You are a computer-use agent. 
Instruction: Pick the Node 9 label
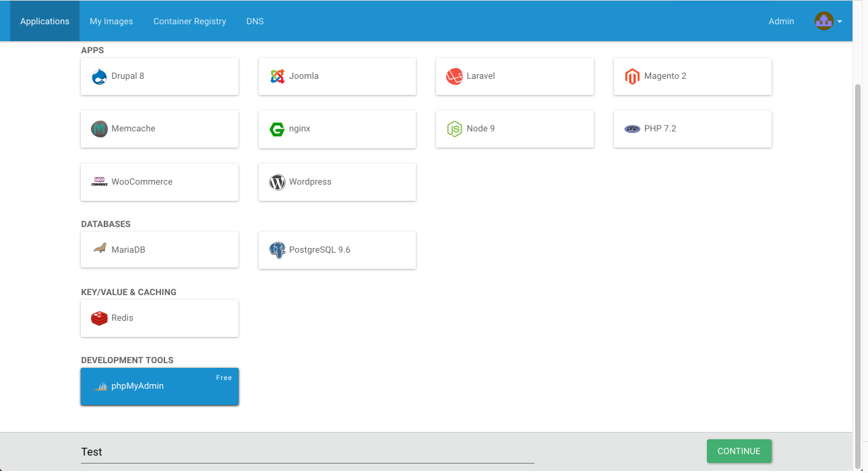[x=480, y=129]
